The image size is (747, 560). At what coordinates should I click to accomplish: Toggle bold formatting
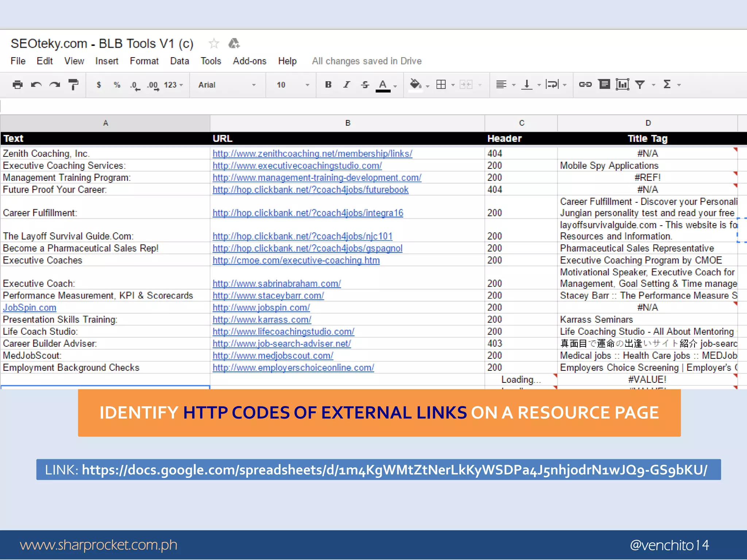tap(328, 85)
